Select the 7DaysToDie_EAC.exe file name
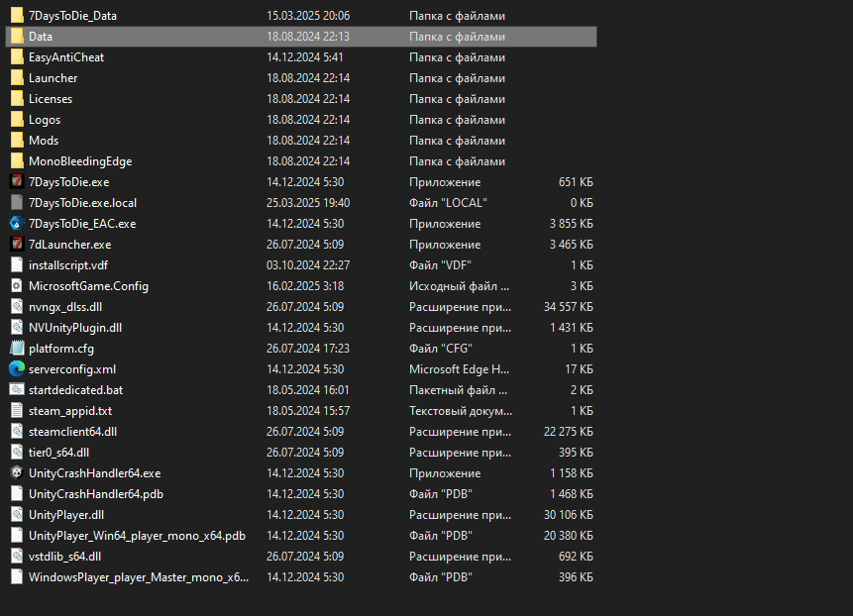This screenshot has width=853, height=616. [x=82, y=224]
